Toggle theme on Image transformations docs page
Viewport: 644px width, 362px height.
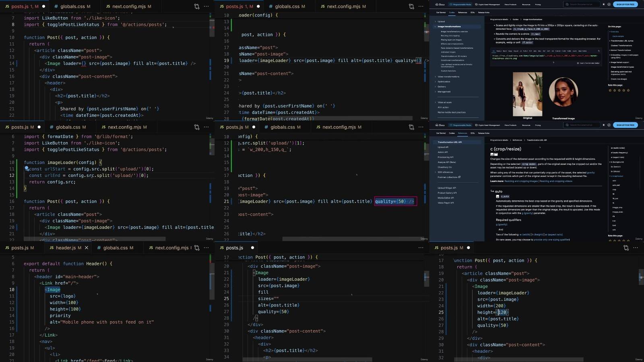(x=603, y=4)
